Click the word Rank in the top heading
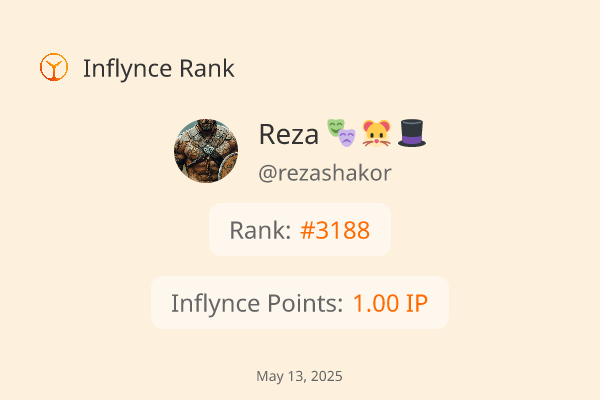Viewport: 600px width, 400px height. coord(207,69)
